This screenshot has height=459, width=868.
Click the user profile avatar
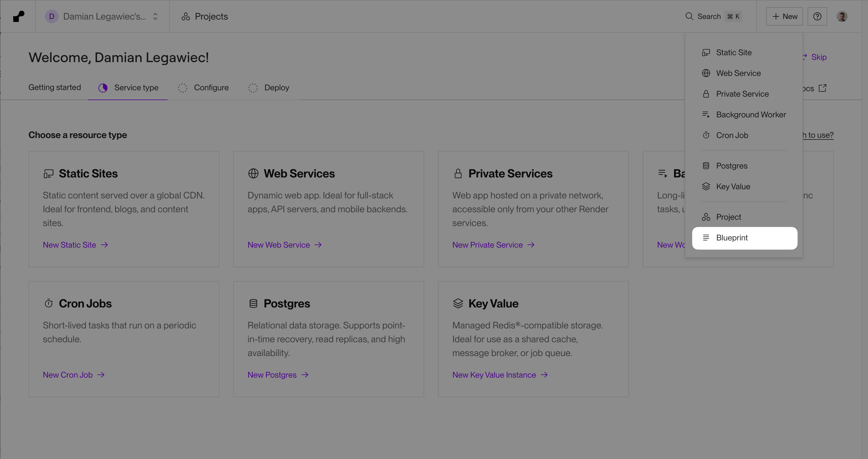click(x=842, y=16)
